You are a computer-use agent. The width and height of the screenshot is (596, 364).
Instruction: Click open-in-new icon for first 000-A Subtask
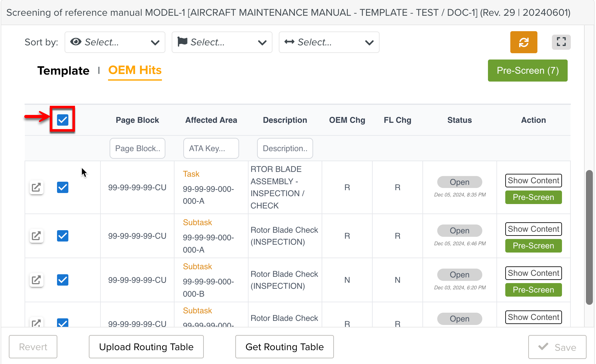(37, 236)
